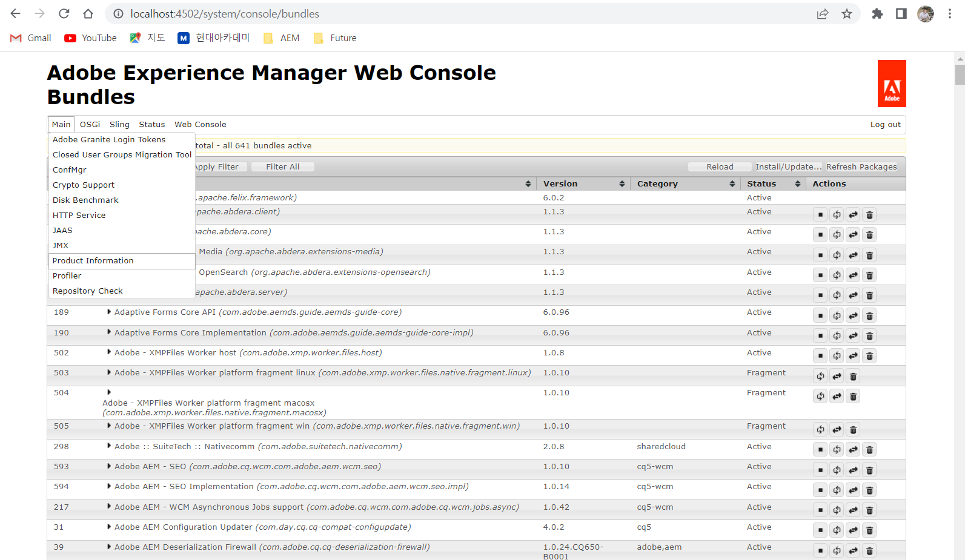The width and height of the screenshot is (965, 560).
Task: Sort bundles by the Status column
Action: coord(773,183)
